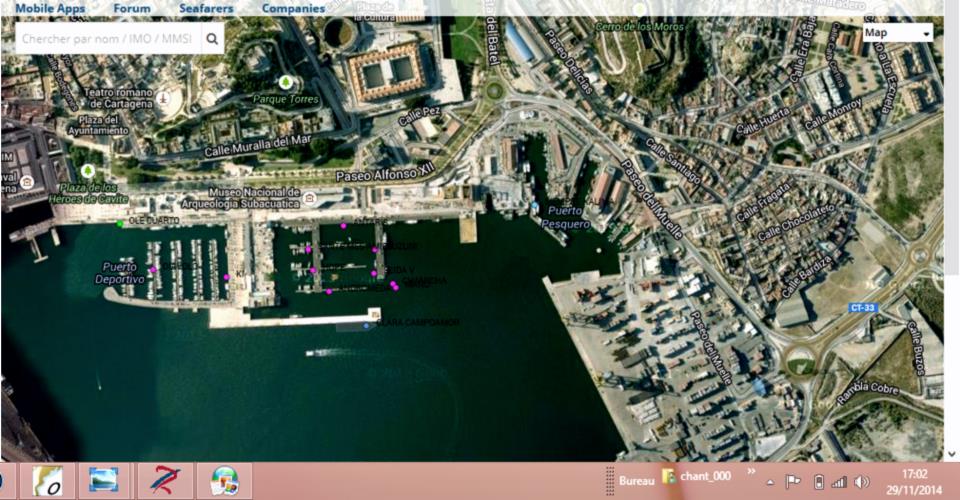Open the volume speaker control in tray
Image resolution: width=960 pixels, height=500 pixels.
click(861, 481)
